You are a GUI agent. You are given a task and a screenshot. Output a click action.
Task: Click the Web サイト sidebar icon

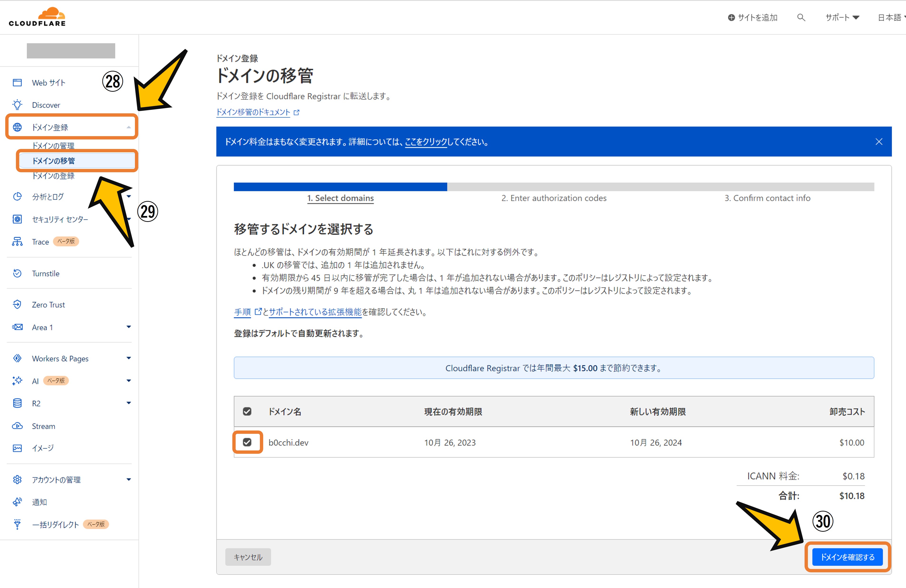pyautogui.click(x=17, y=83)
